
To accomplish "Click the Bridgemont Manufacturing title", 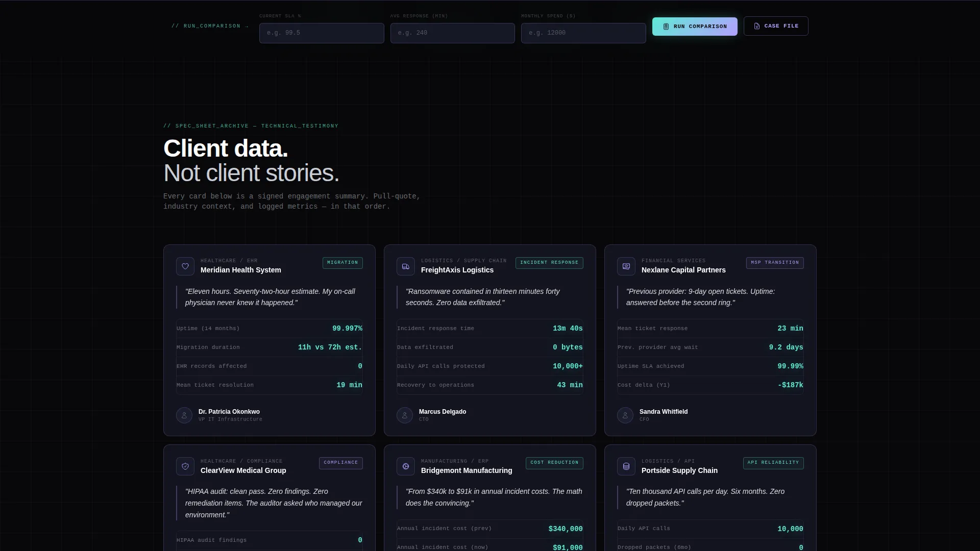I will coord(467,470).
